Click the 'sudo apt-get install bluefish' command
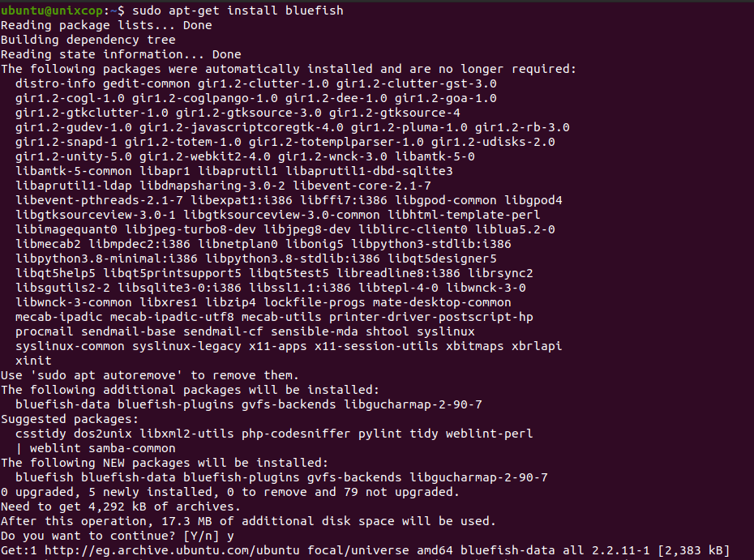Screen dimensions: 754x560 coord(238,11)
